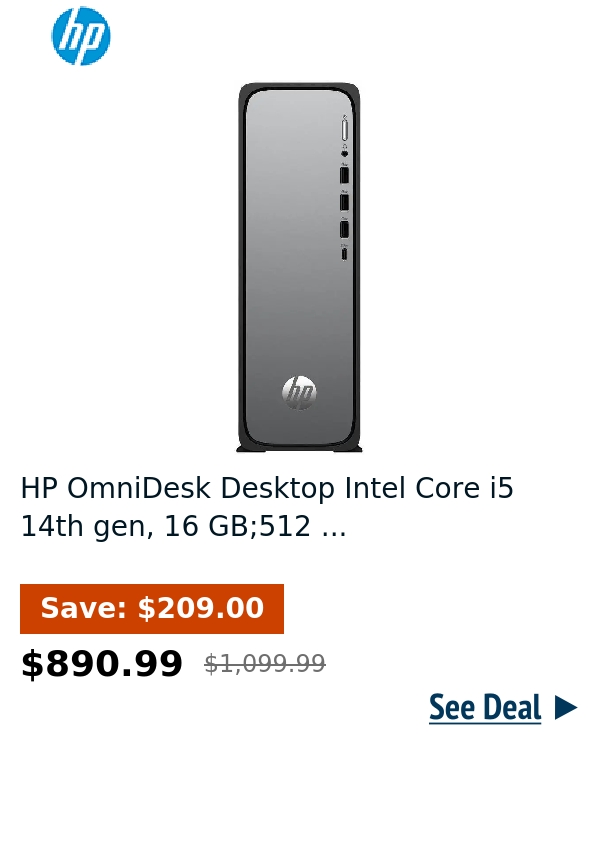Click the strikethrough $1,099.99 original price
Screen dimensions: 600x863
coord(264,663)
